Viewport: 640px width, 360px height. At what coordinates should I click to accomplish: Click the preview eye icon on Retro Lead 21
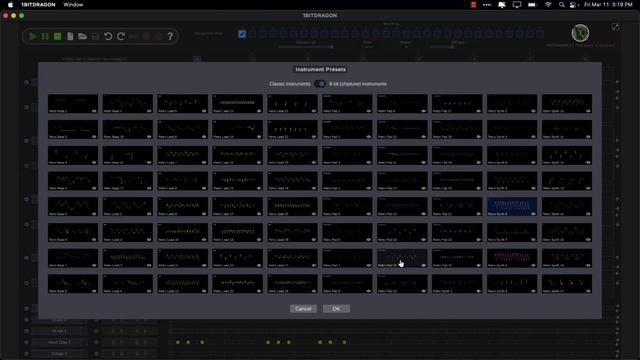314,111
